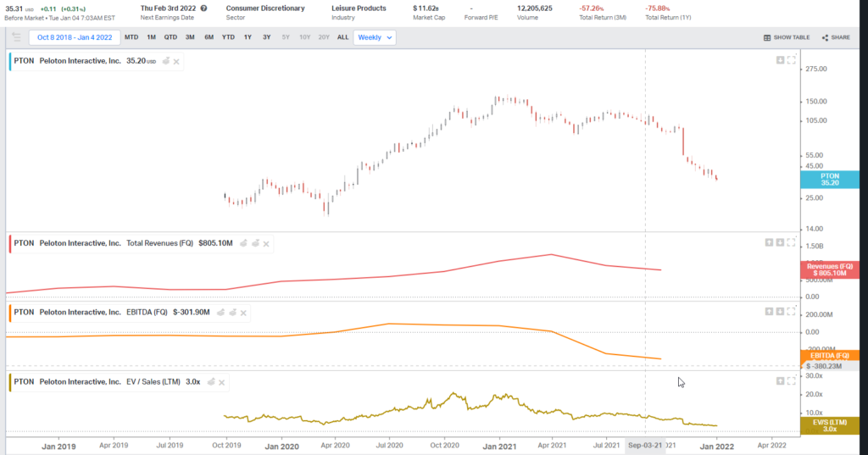Image resolution: width=868 pixels, height=455 pixels.
Task: Select the 10Y time range
Action: (x=305, y=37)
